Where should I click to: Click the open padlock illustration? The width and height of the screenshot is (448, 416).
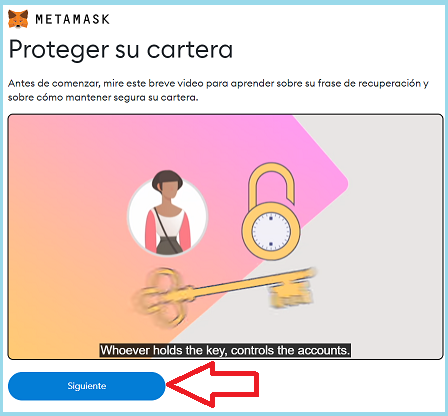coord(271,212)
